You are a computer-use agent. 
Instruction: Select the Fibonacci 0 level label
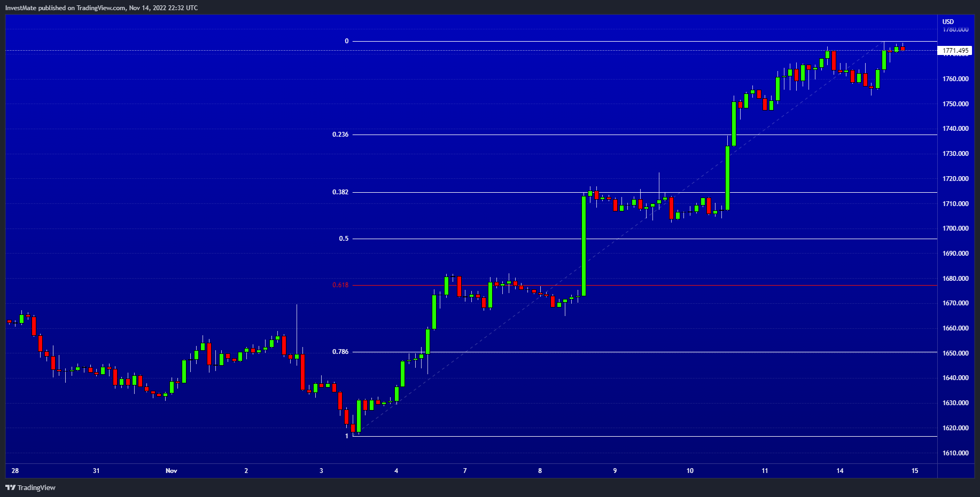click(x=346, y=41)
